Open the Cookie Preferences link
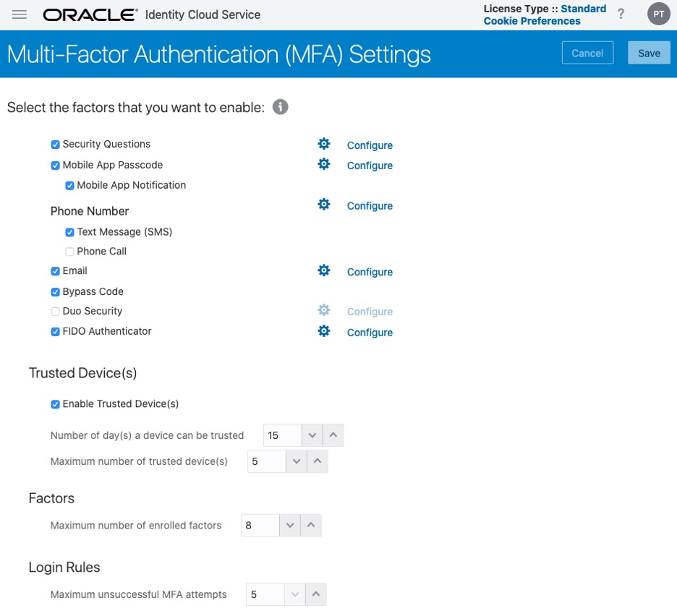Viewport: 677px width, 616px height. click(x=532, y=21)
